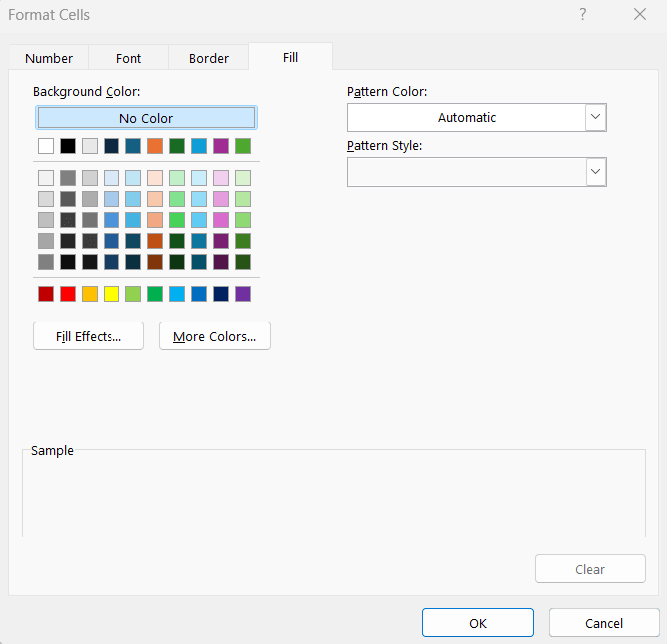Pick the white swatch in theme row
Screen dimensions: 667x644
coord(46,146)
